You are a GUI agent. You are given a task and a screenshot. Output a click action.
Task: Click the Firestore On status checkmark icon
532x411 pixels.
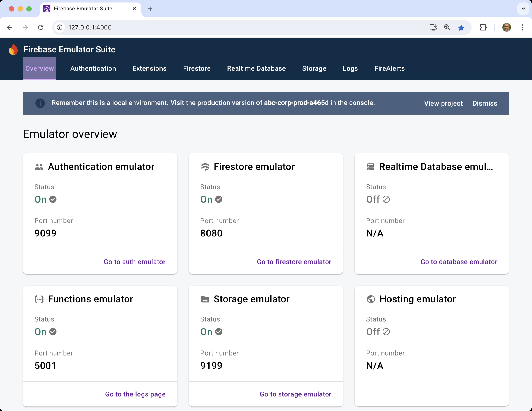[219, 199]
